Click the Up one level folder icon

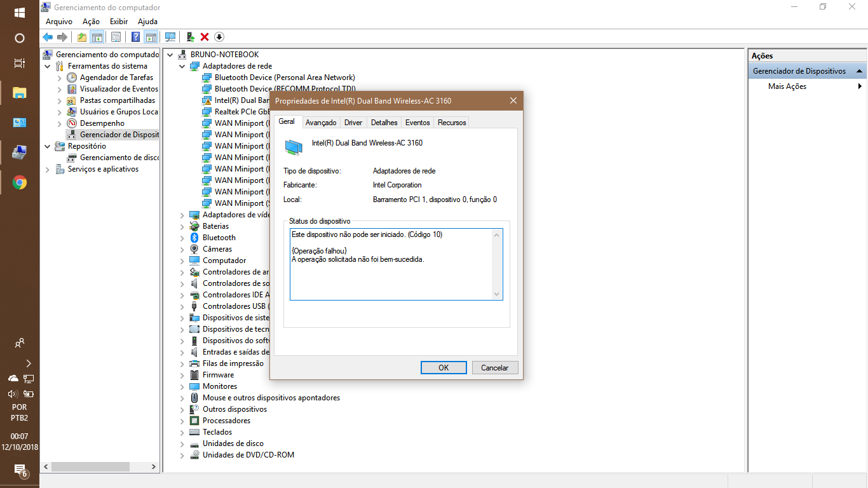pos(82,37)
